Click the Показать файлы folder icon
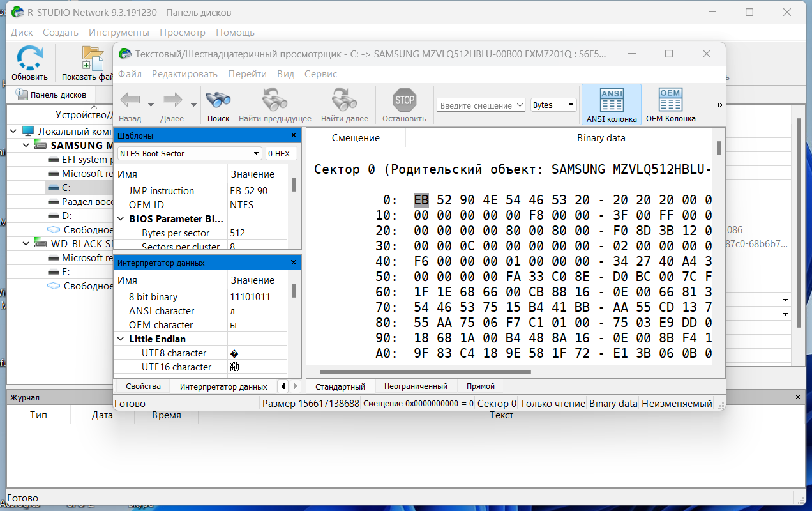This screenshot has height=511, width=812. click(x=93, y=58)
